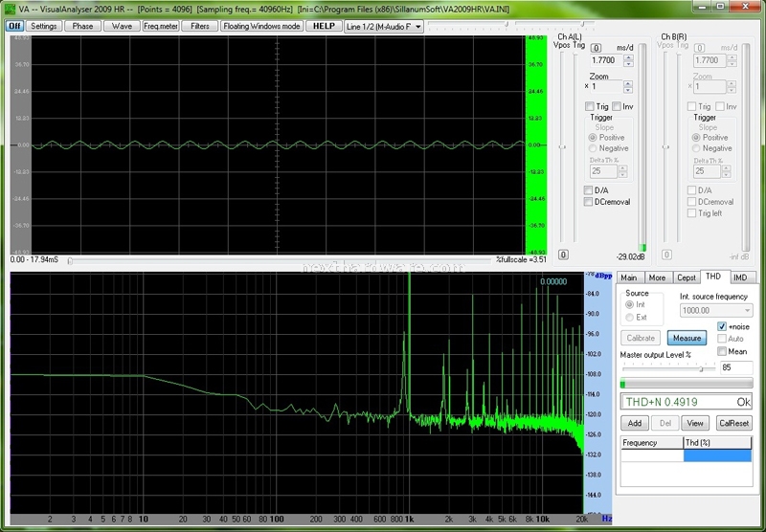Open the HELP button
The height and width of the screenshot is (532, 766).
point(324,26)
